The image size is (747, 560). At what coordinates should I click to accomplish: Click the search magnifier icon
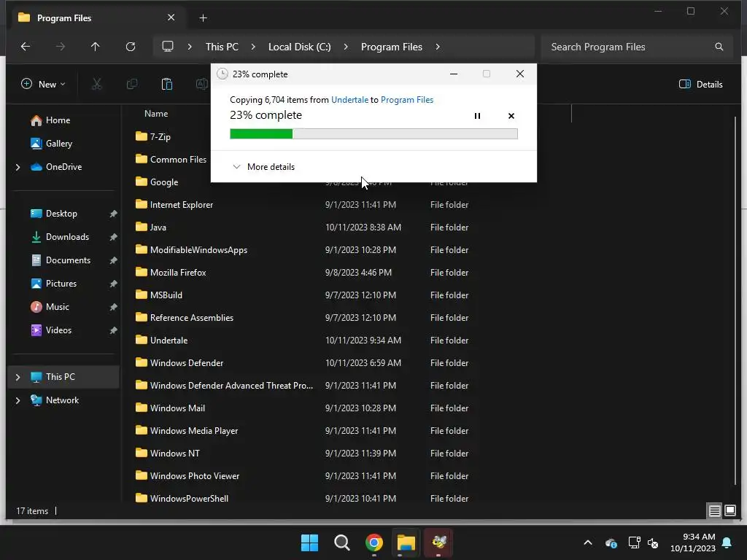719,47
